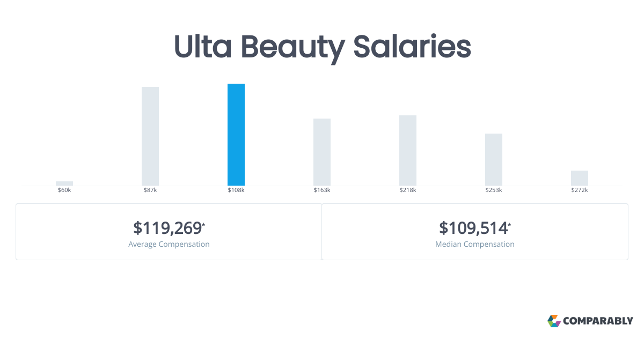The image size is (644, 338).
Task: Click the $60k axis label
Action: point(64,190)
